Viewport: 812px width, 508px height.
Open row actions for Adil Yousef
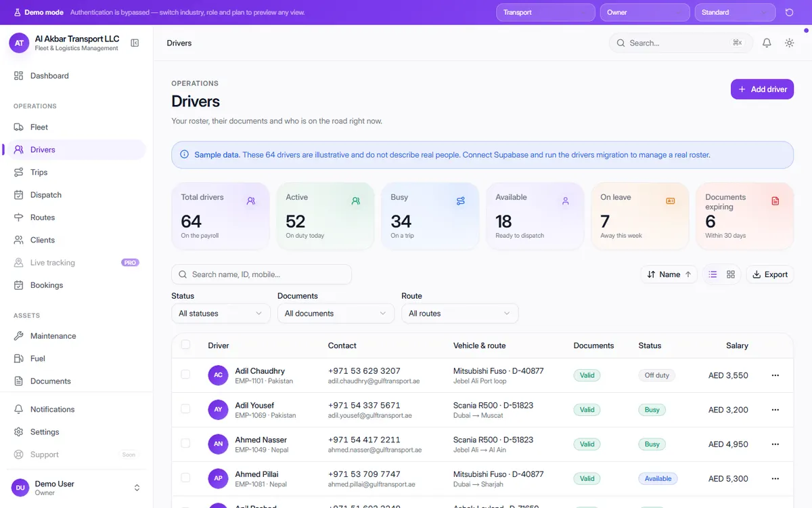(x=775, y=410)
